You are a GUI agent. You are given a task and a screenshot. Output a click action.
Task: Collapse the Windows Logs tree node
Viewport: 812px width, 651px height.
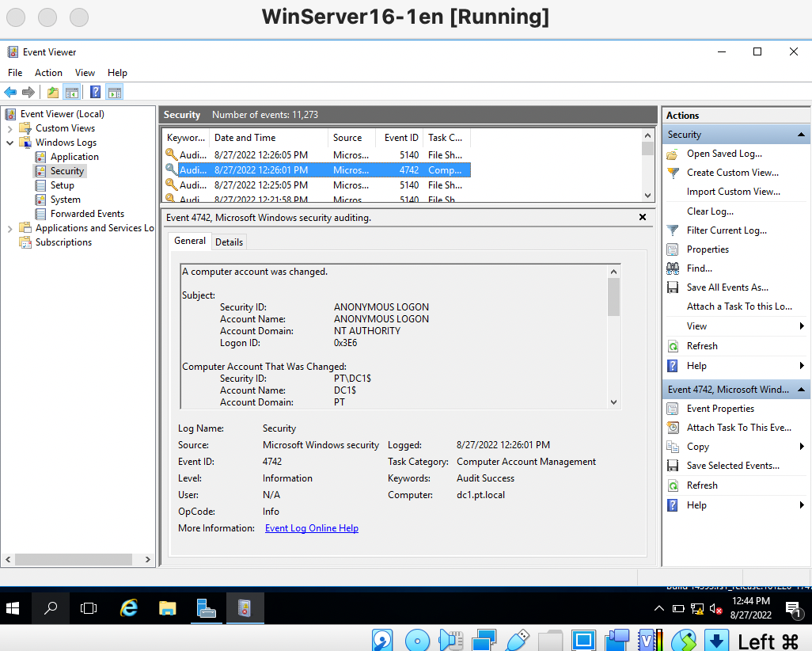(9, 143)
